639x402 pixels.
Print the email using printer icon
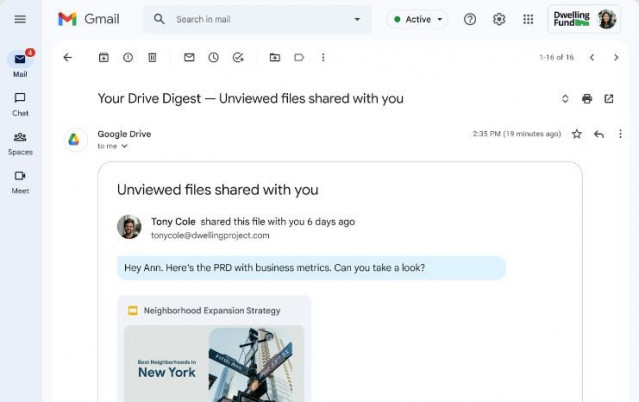[x=587, y=99]
